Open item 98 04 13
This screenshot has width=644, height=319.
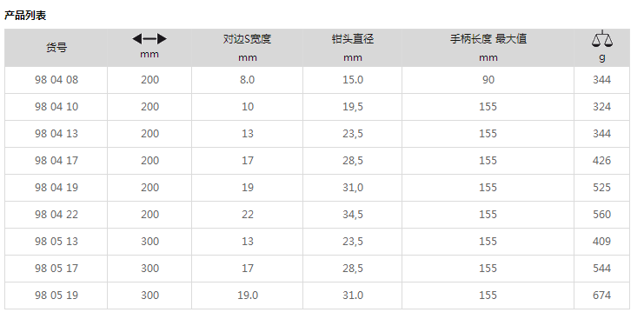pyautogui.click(x=56, y=134)
